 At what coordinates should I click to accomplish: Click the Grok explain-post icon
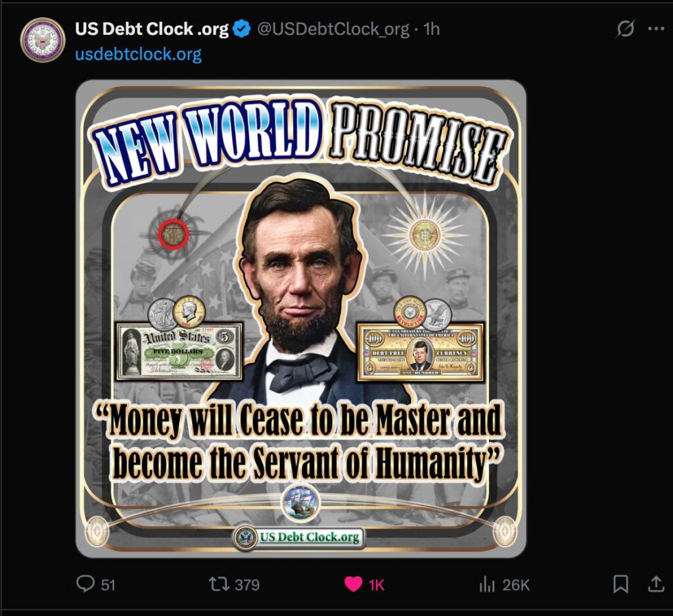626,30
